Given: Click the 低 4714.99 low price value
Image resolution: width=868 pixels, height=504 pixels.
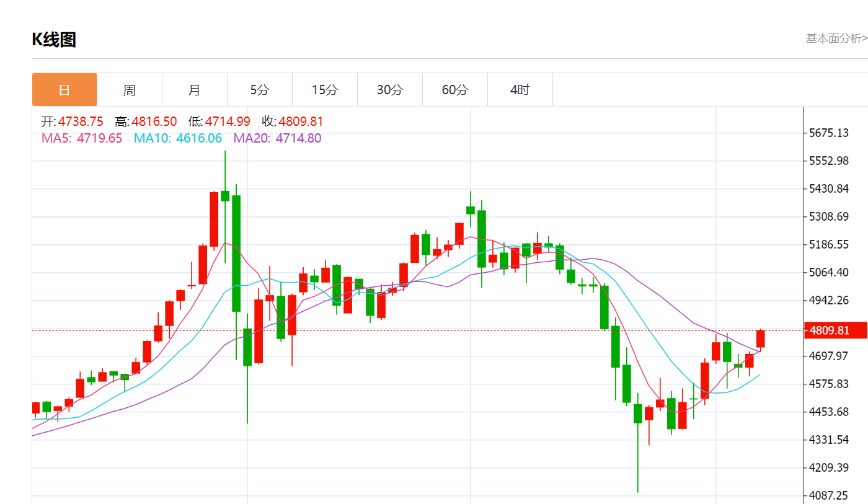Looking at the screenshot, I should click(x=219, y=122).
